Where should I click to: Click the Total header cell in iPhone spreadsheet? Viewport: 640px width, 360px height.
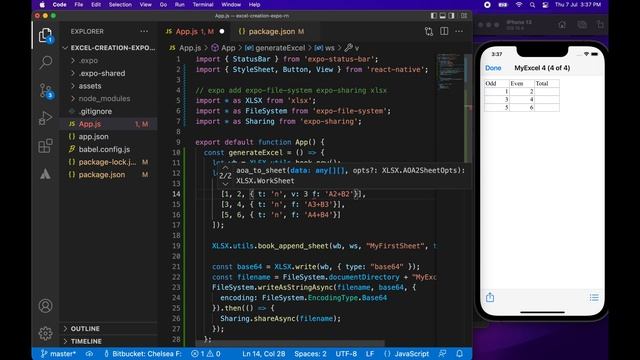click(547, 83)
